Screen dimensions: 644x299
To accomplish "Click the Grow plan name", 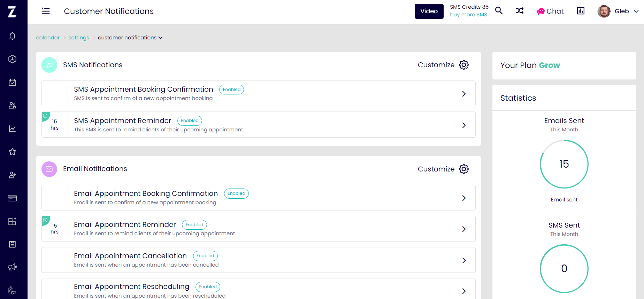I will (549, 65).
